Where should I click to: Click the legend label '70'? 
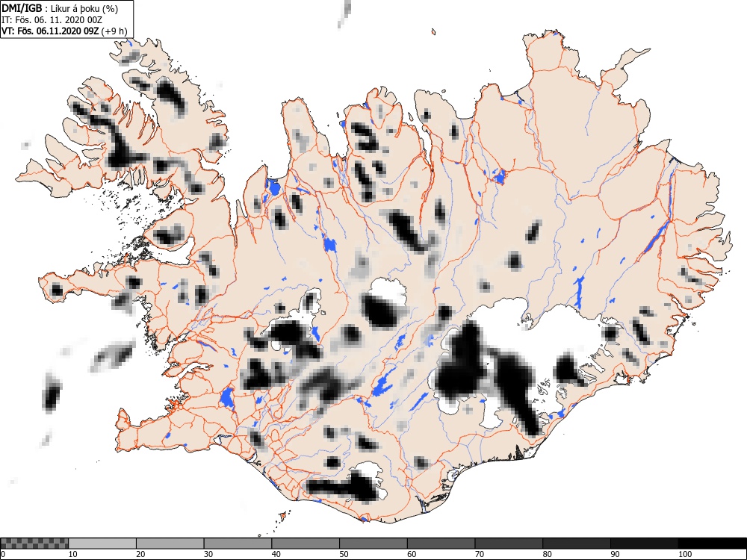(x=479, y=554)
